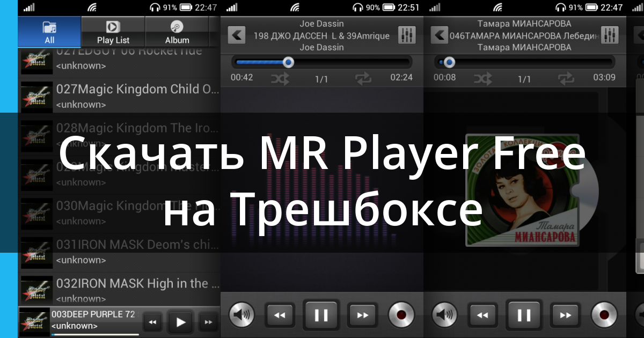This screenshot has height=338, width=644.
Task: Go back from the Joe Dassin player screen
Action: coord(237,35)
